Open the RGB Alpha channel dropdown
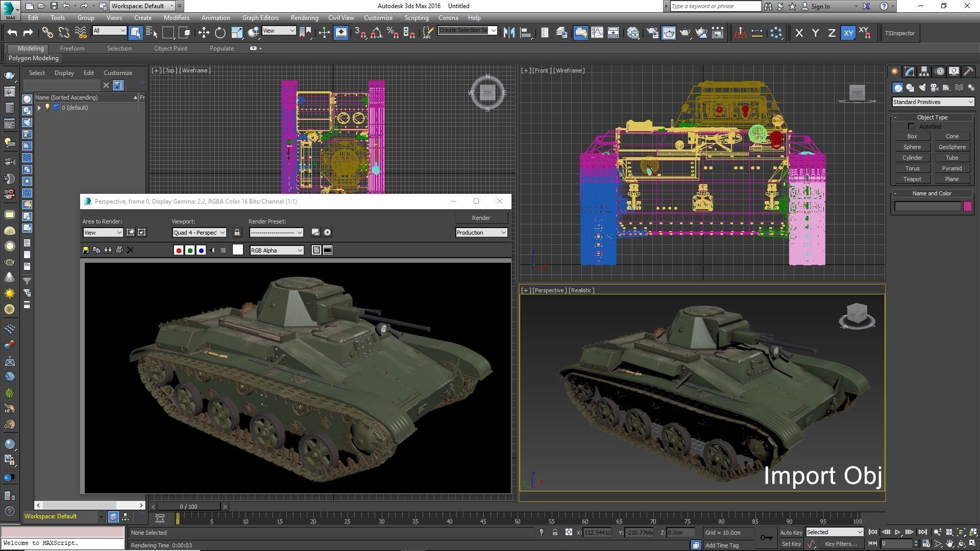 277,250
